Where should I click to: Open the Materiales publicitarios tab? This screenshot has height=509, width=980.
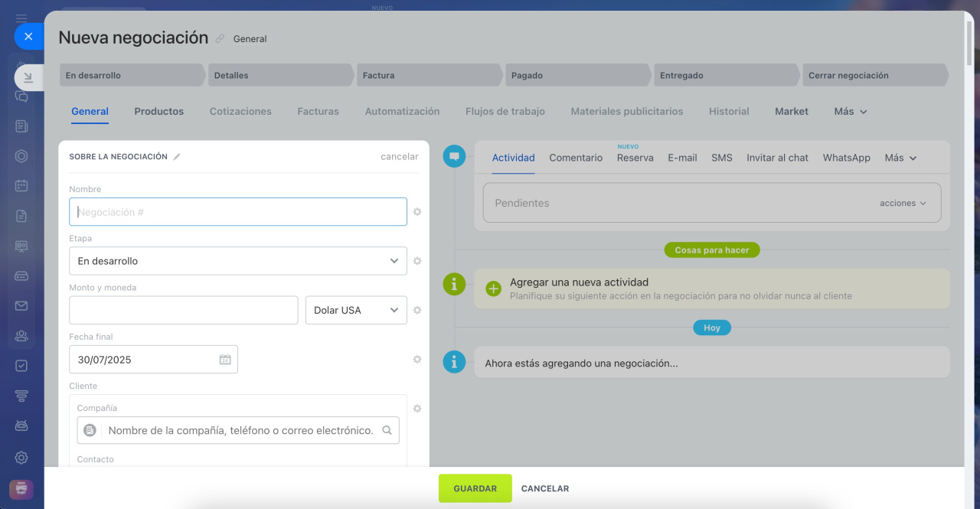(627, 112)
